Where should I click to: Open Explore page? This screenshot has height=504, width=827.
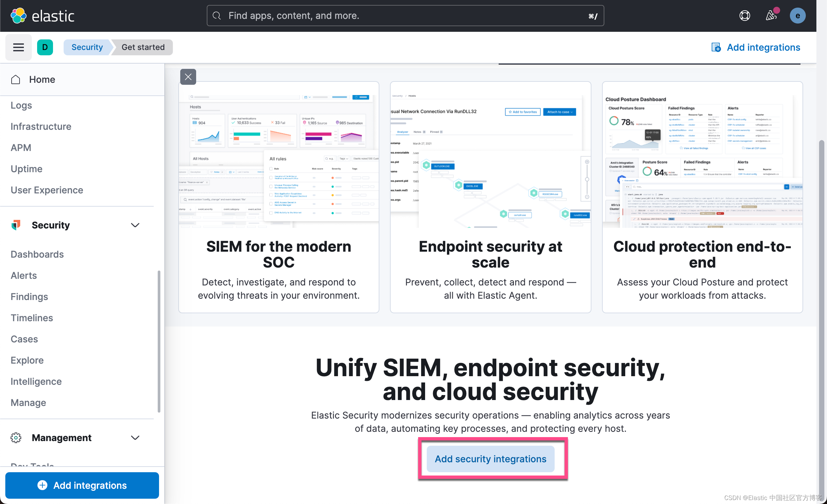(27, 360)
